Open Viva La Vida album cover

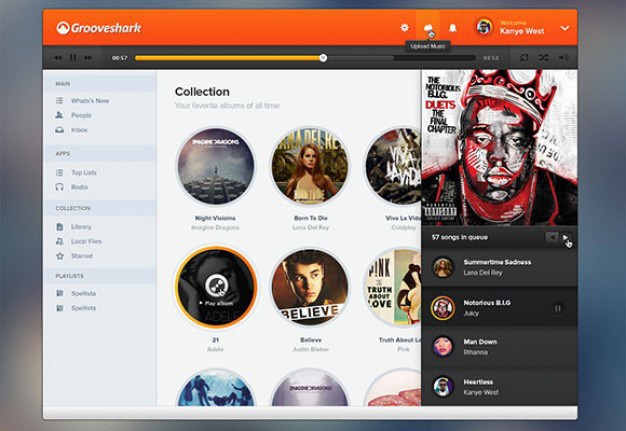(393, 166)
